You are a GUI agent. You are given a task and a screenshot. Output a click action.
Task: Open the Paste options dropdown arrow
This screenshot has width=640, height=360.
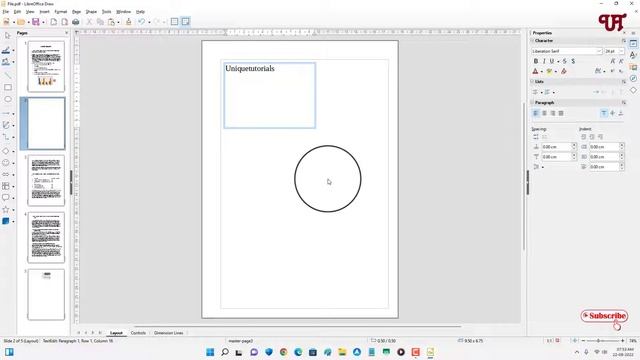pos(118,22)
